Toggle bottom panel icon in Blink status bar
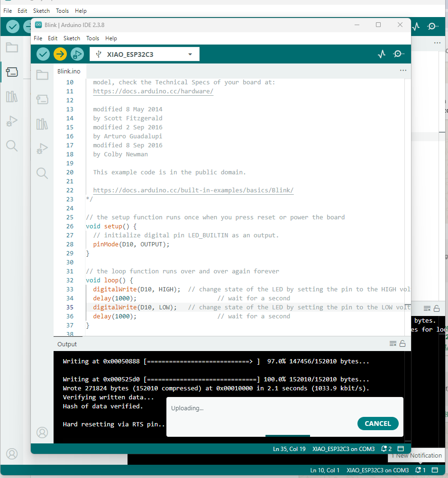The width and height of the screenshot is (448, 478). click(x=401, y=449)
